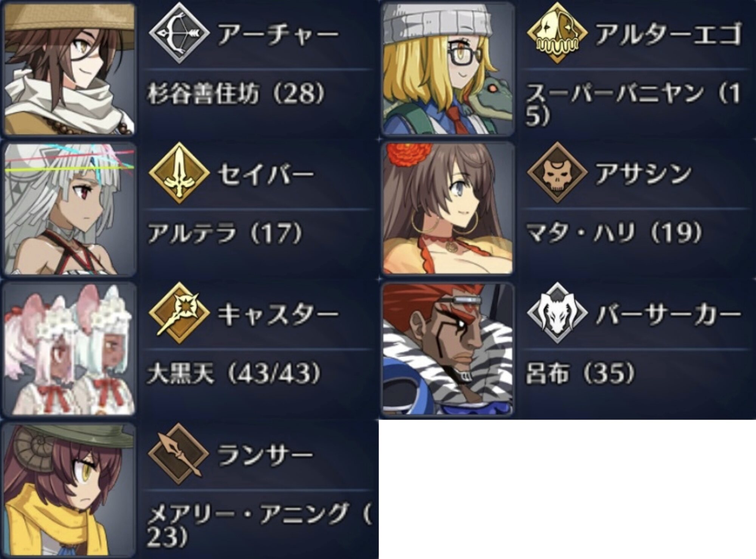Click the name 杉谷善住坊 (28)
Viewport: 756px width, 559px height.
tap(236, 93)
